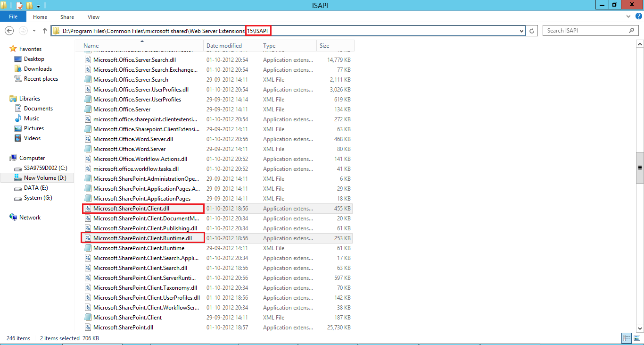
Task: Click the Forward arrow button
Action: (x=23, y=31)
